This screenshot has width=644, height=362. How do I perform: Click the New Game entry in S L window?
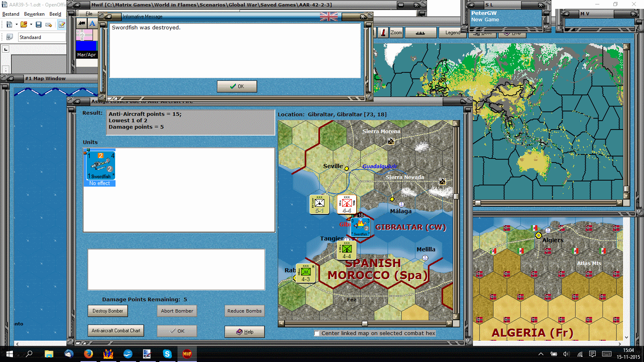(x=485, y=19)
